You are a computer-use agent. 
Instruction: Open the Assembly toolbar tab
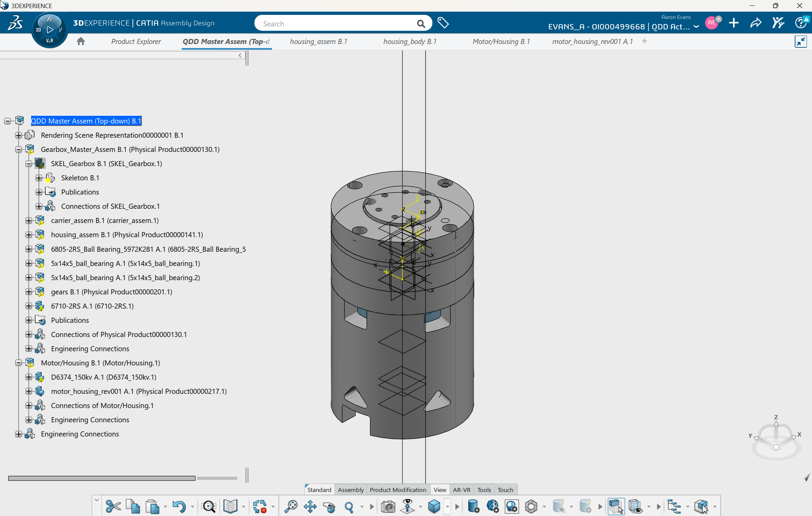(351, 490)
